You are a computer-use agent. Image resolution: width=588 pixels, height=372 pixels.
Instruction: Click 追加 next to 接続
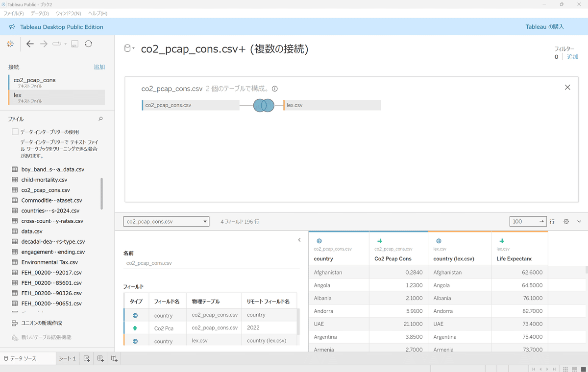click(x=99, y=67)
